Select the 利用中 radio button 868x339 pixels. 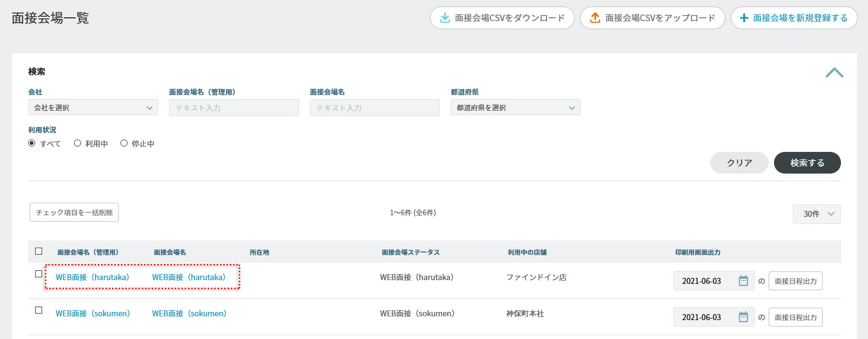[x=78, y=143]
